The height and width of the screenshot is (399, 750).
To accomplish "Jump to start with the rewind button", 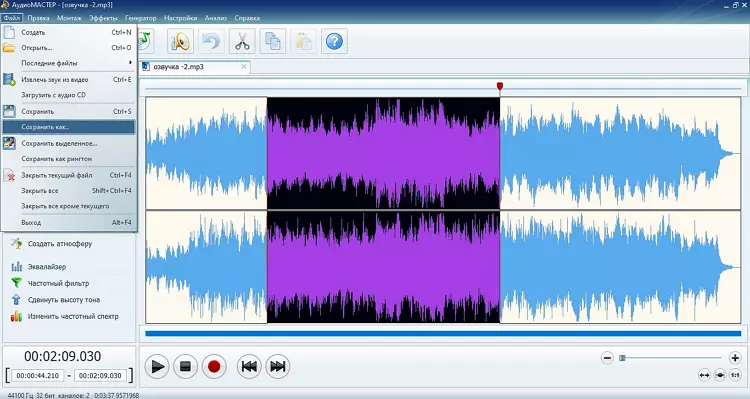I will tap(249, 366).
